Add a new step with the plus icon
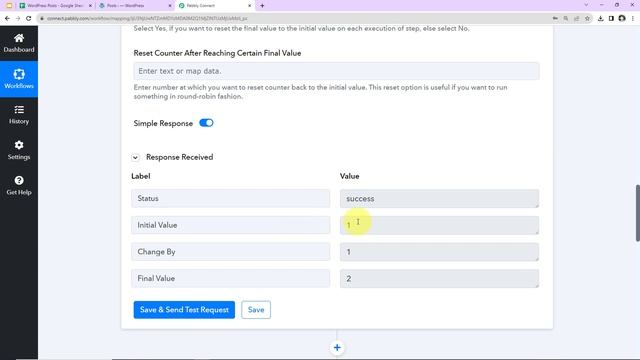The image size is (640, 360). click(x=337, y=348)
